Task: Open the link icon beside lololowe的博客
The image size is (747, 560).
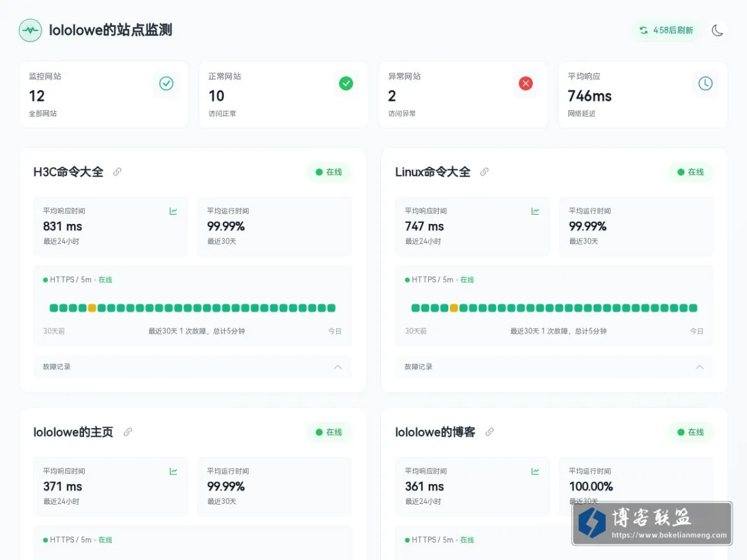Action: tap(489, 432)
